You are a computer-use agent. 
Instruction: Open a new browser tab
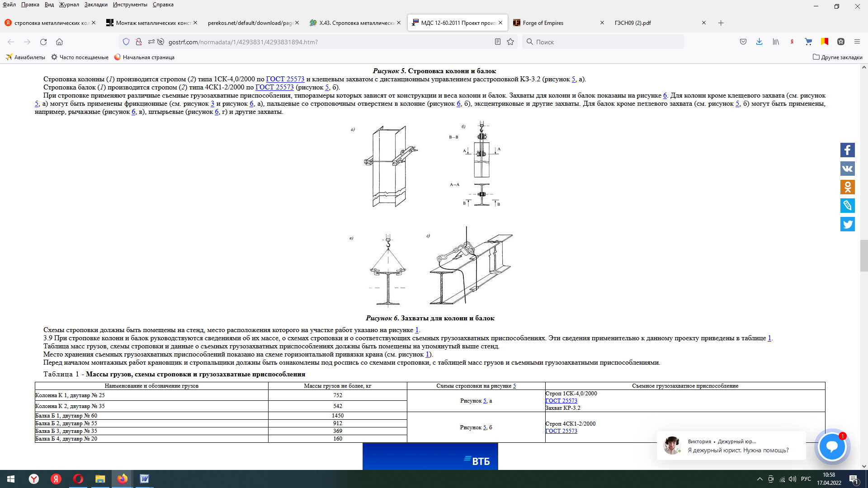721,23
